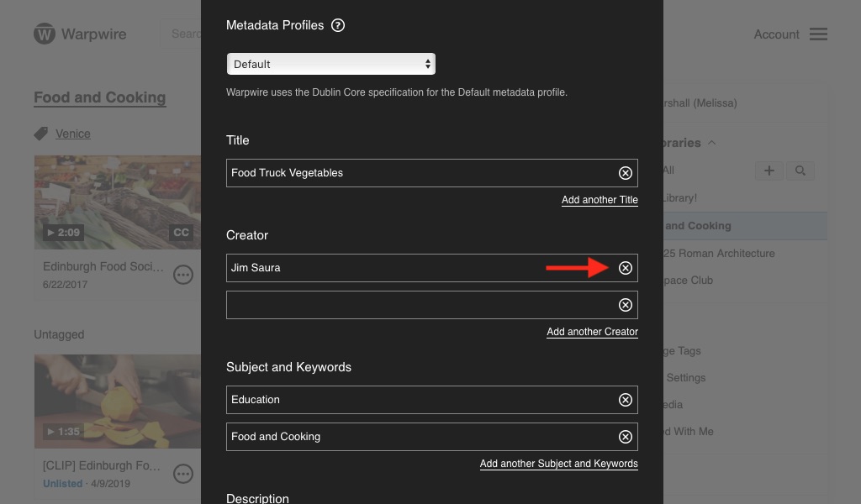Collapse the Media Libraries section chevron

[711, 143]
